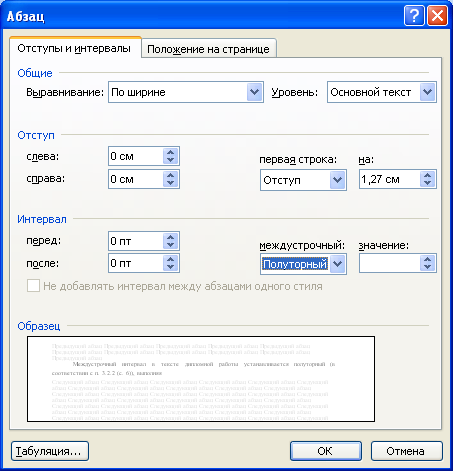Image resolution: width=453 pixels, height=471 pixels.
Task: Increase the значение line spacing value
Action: 428,260
